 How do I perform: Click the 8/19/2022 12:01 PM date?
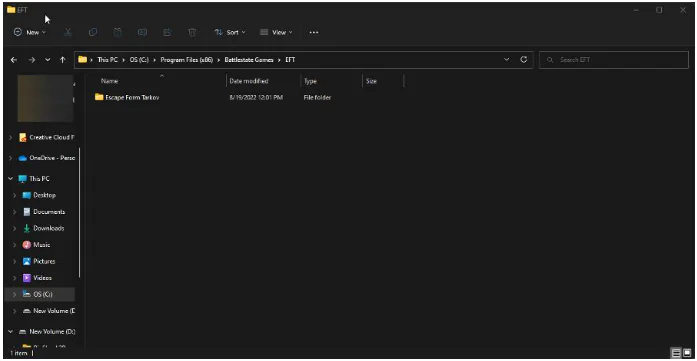[256, 97]
